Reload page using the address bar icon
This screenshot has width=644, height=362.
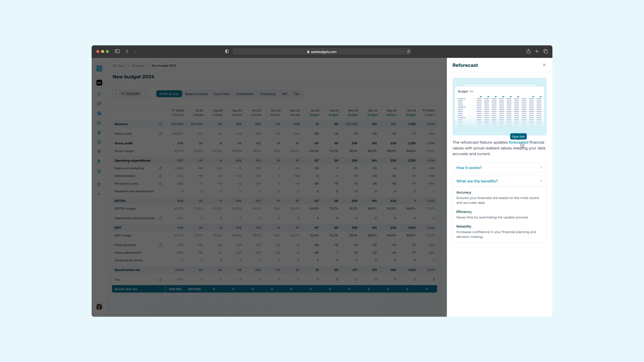click(409, 51)
